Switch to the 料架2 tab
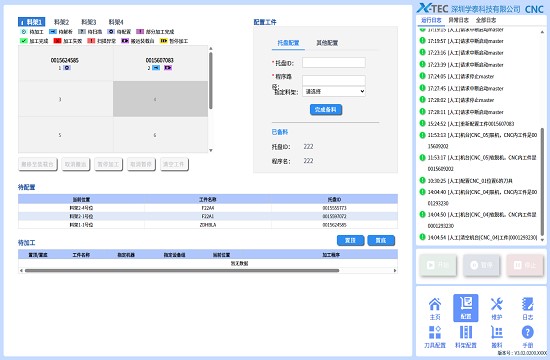Image resolution: width=550 pixels, height=360 pixels. coord(62,22)
